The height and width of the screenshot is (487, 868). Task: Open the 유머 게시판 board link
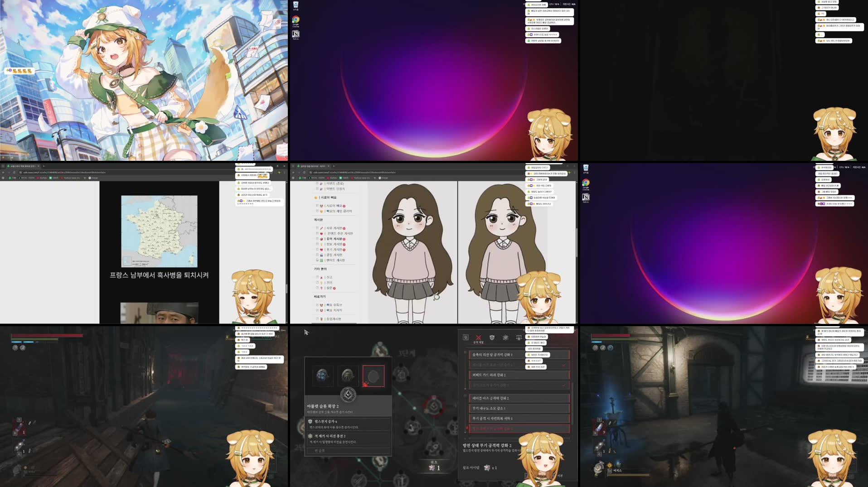334,239
